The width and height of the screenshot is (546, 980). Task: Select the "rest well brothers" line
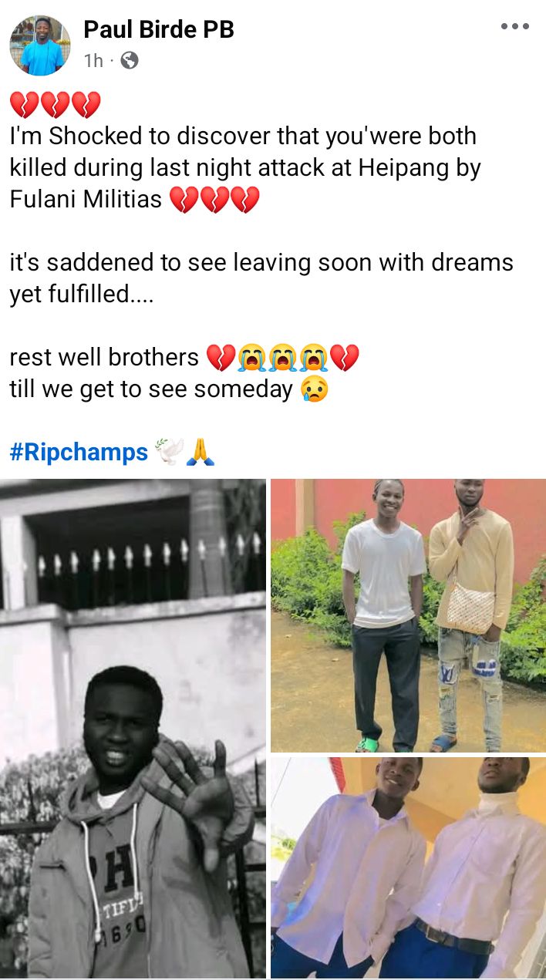tap(104, 358)
